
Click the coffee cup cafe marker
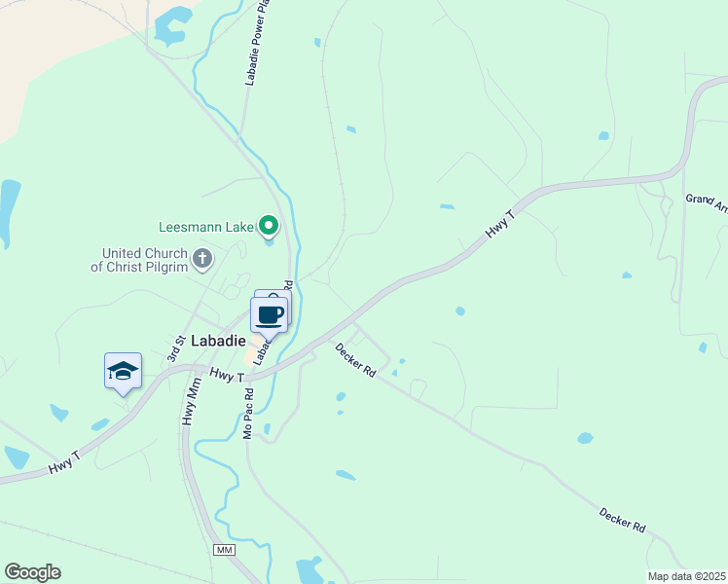[x=269, y=315]
